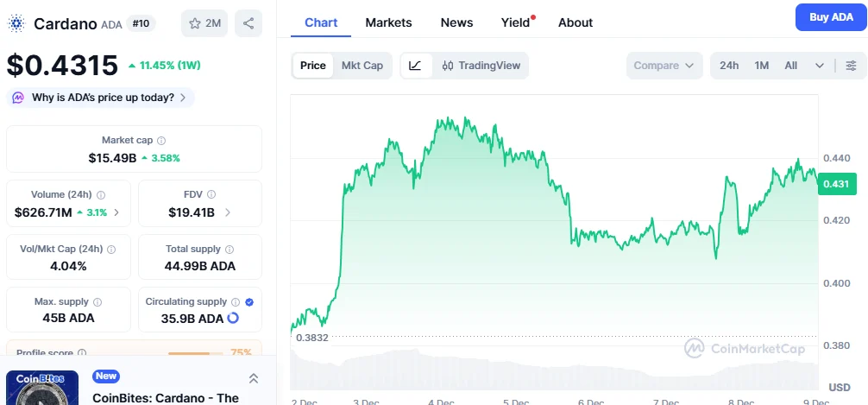Select the 24h time range
The width and height of the screenshot is (868, 405).
(729, 66)
